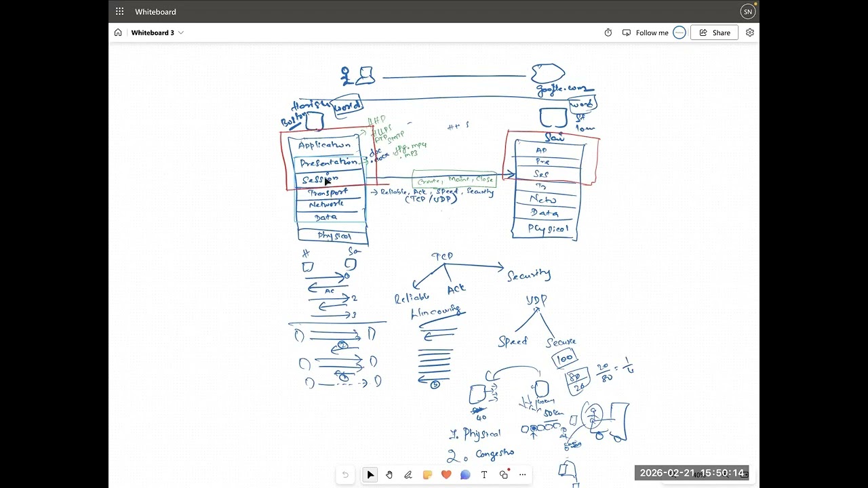Image resolution: width=868 pixels, height=488 pixels.
Task: Select the handwritten Physical layer box
Action: coord(333,236)
